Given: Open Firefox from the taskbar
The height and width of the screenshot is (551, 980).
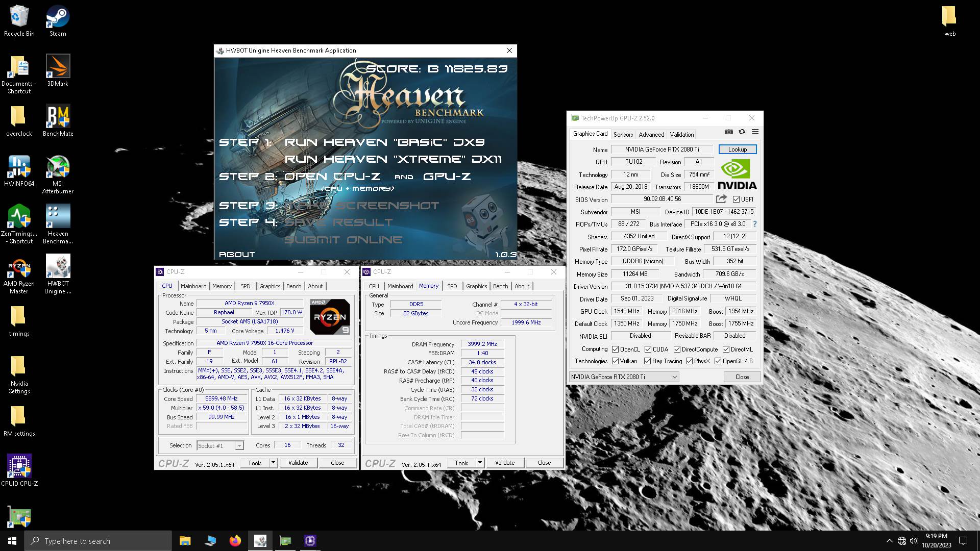Looking at the screenshot, I should point(235,541).
